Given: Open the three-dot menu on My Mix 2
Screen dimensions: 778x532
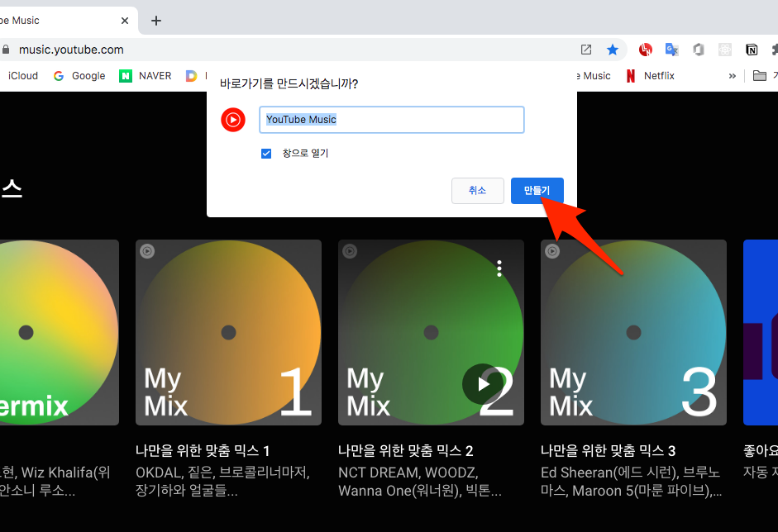Looking at the screenshot, I should 499,268.
